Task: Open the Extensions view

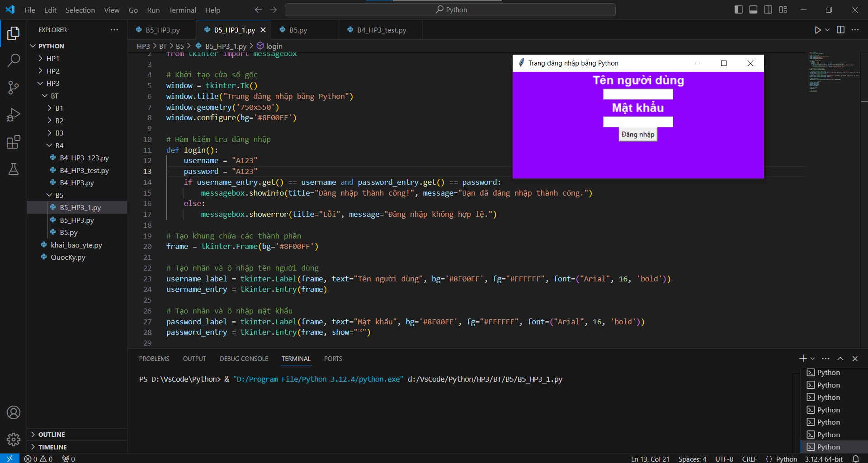Action: [14, 142]
